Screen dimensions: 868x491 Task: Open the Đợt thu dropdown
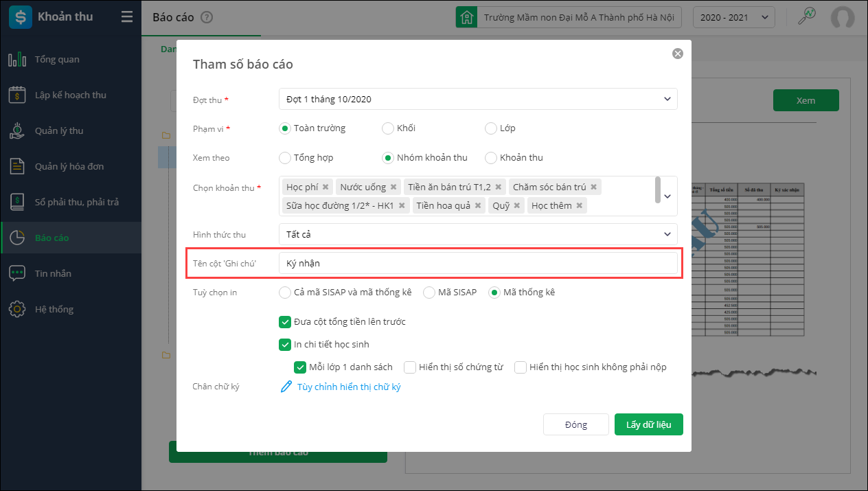coord(478,99)
